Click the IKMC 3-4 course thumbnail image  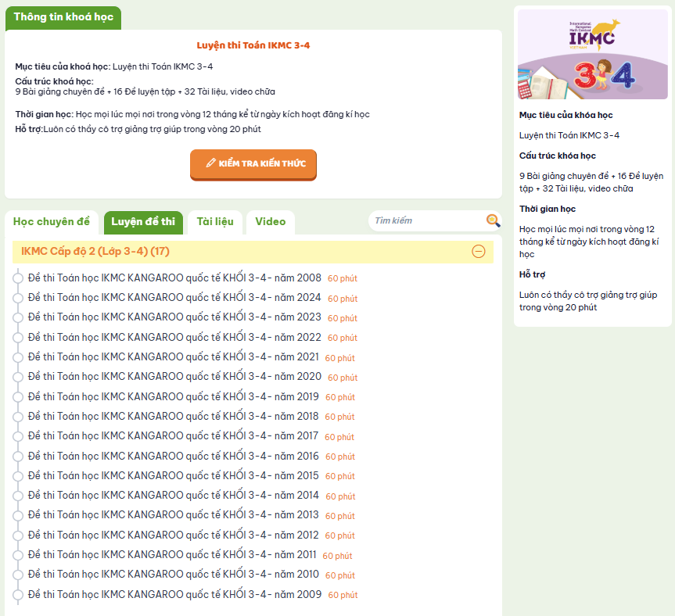(592, 54)
